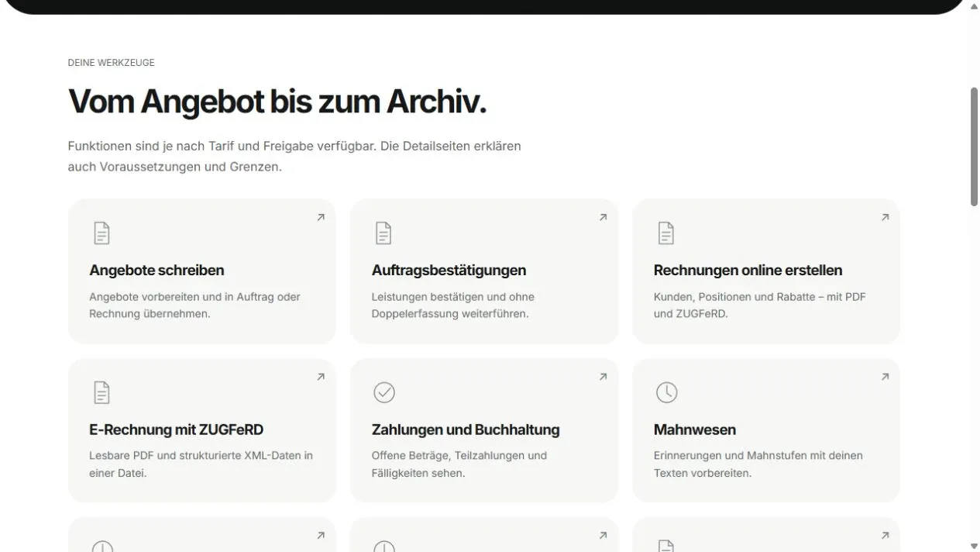Click text 'Lesbare PDF und strukturierte XML-Daten in einer Datei.'
Image resolution: width=980 pixels, height=552 pixels.
[x=201, y=464]
